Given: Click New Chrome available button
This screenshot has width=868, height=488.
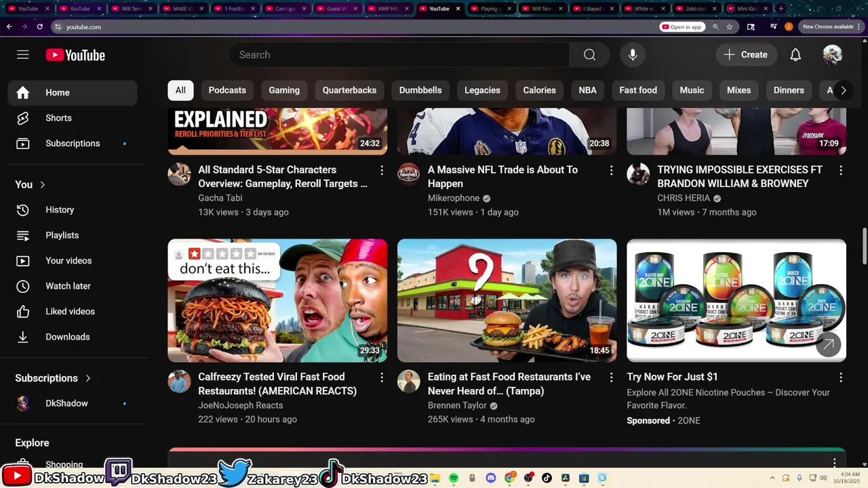Looking at the screenshot, I should coord(827,26).
